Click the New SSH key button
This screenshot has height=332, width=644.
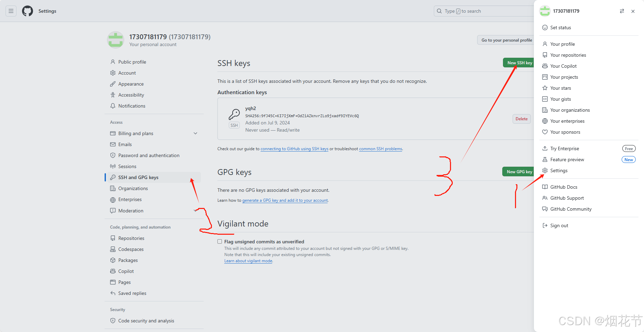click(x=518, y=63)
